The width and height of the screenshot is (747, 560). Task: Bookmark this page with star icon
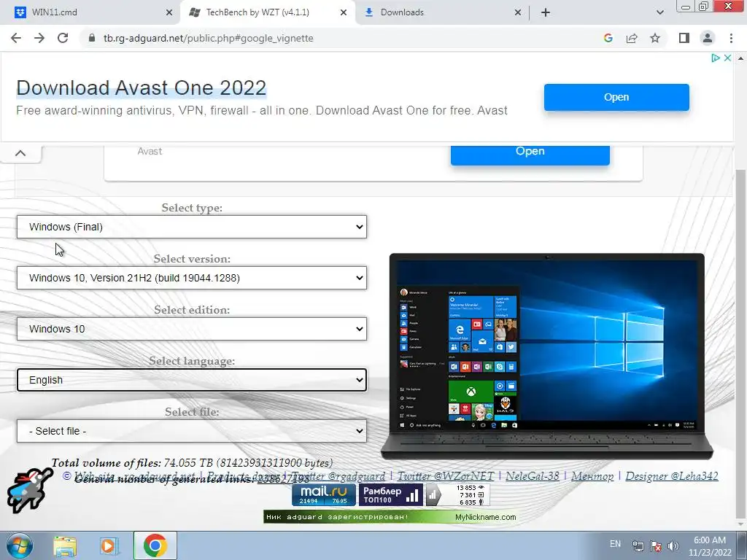click(655, 38)
